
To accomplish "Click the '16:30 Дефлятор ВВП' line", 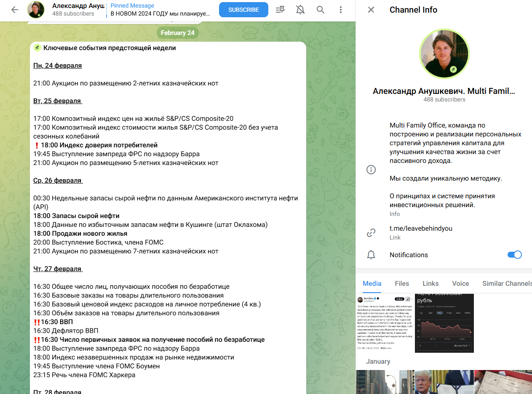I will point(66,331).
